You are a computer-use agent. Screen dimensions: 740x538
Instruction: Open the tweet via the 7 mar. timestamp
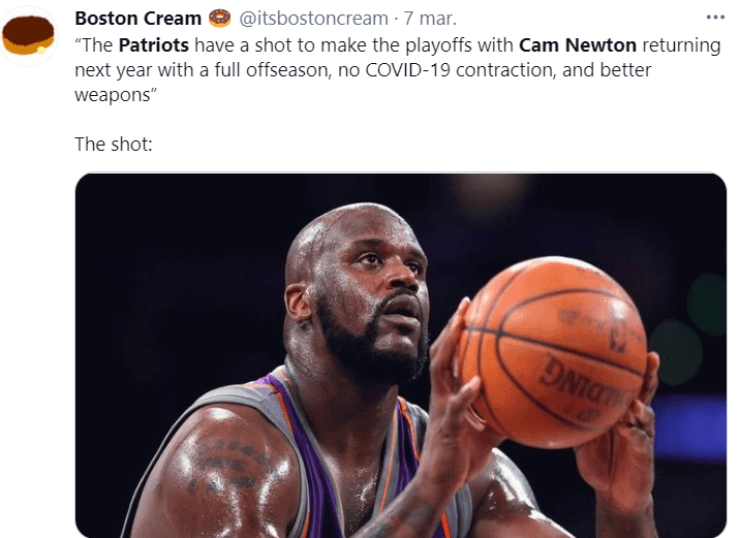click(430, 18)
